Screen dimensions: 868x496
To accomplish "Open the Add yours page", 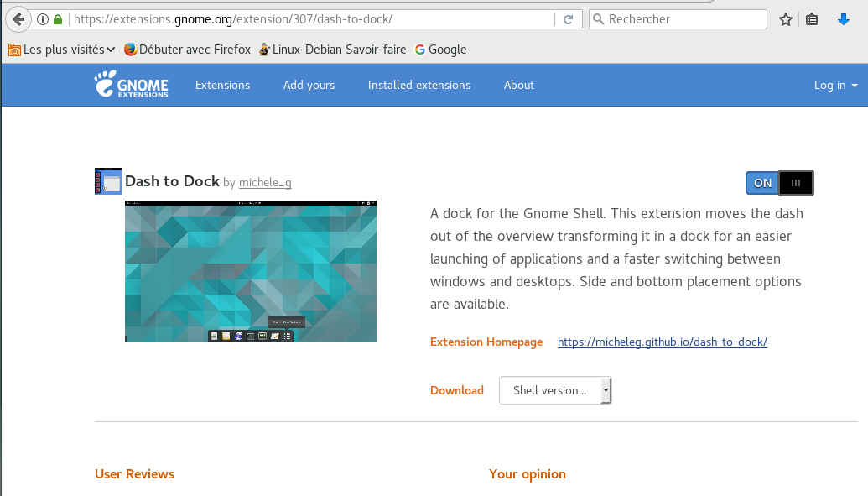I will (x=309, y=85).
